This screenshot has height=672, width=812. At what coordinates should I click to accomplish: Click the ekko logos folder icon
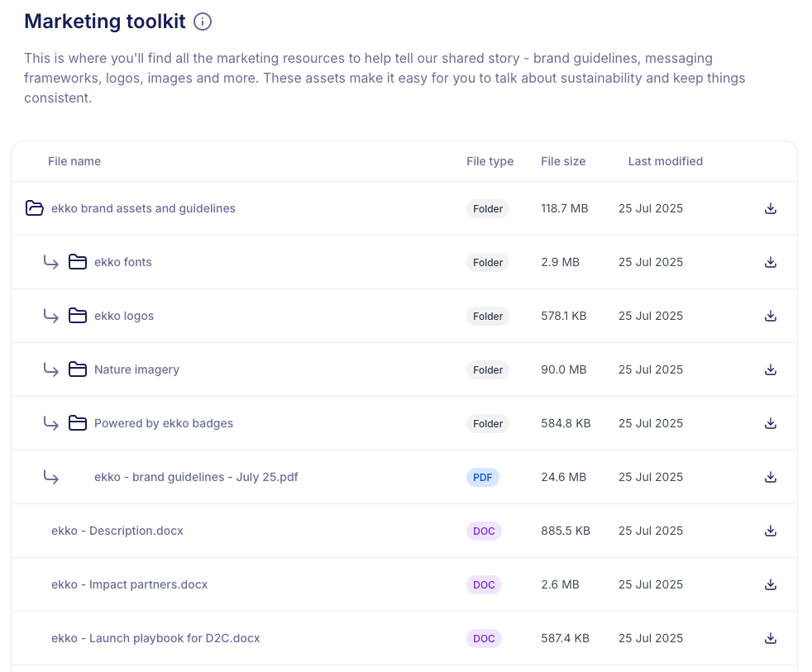tap(78, 316)
